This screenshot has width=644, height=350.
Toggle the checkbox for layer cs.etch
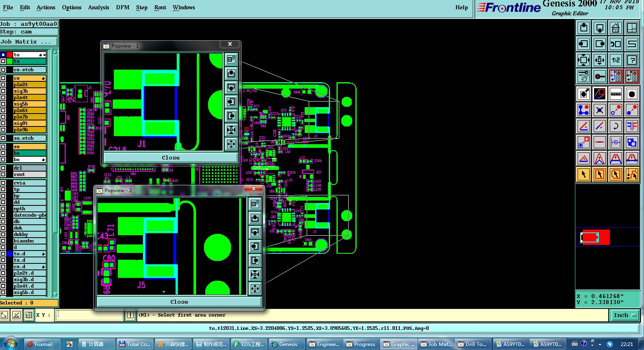[3, 70]
